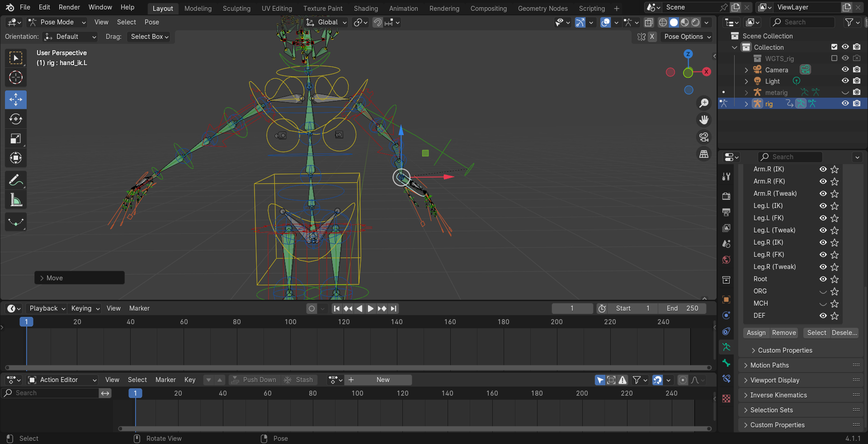Toggle Camera visibility in outliner
Viewport: 868px width, 444px height.
pyautogui.click(x=845, y=70)
